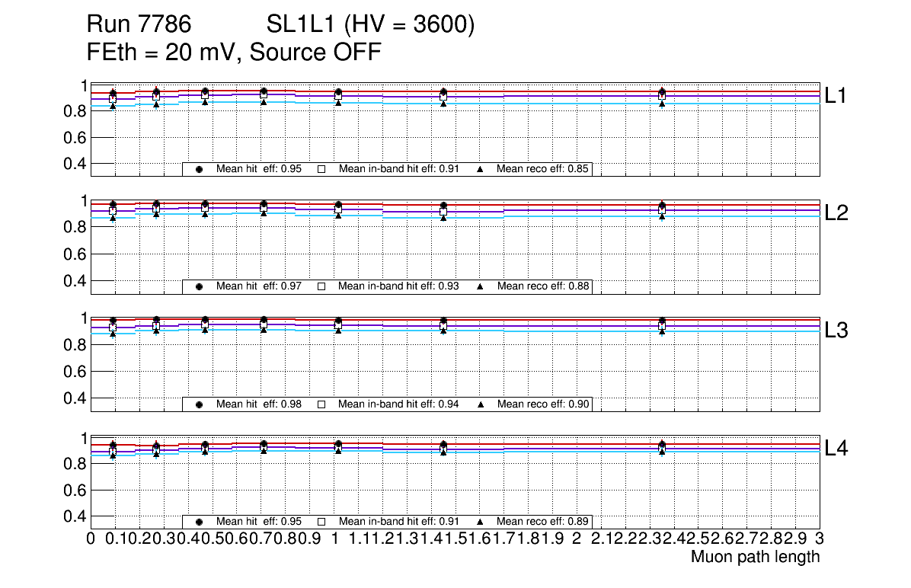
Task: Click 'Mean hit eff: 0.95' in L1 legend
Action: pyautogui.click(x=259, y=169)
